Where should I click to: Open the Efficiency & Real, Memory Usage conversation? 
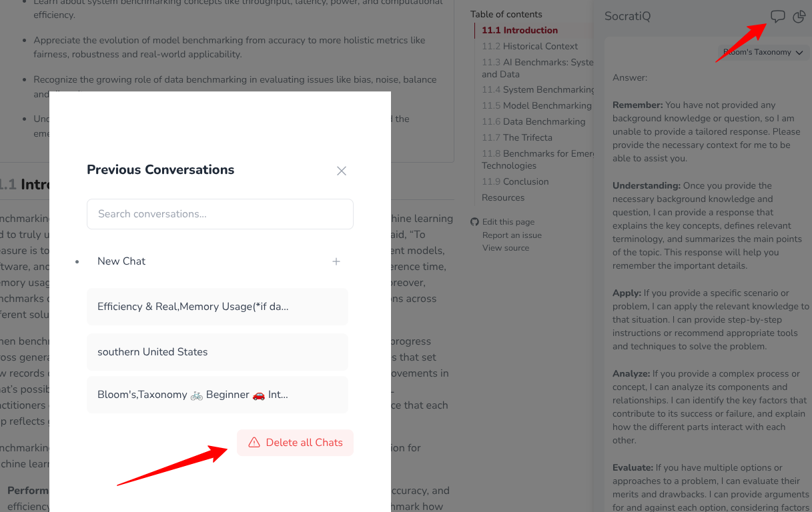218,307
